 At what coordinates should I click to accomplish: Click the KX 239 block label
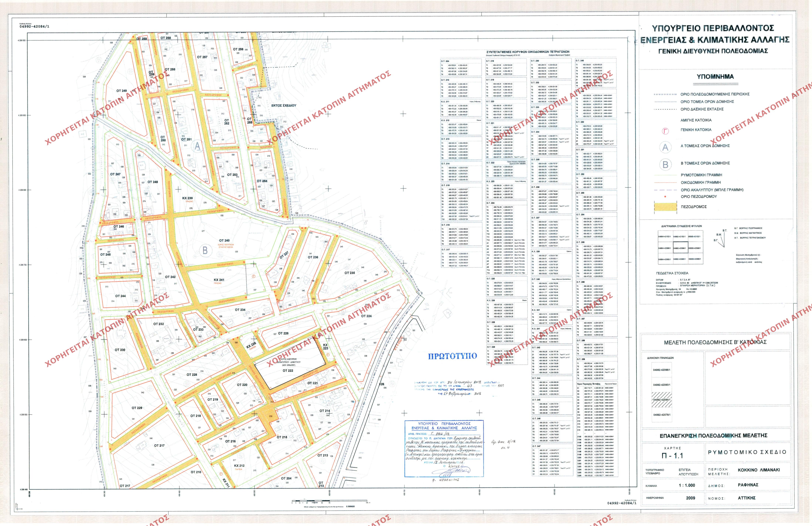click(187, 198)
